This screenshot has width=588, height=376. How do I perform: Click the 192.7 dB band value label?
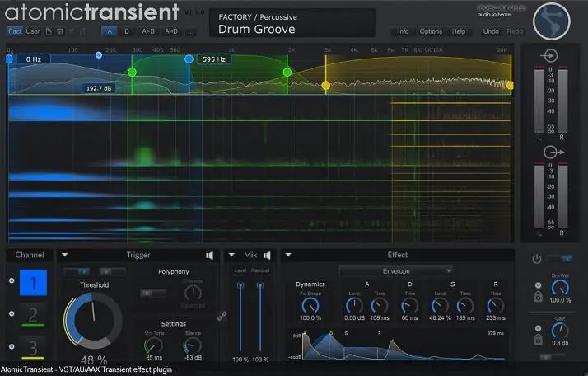99,89
